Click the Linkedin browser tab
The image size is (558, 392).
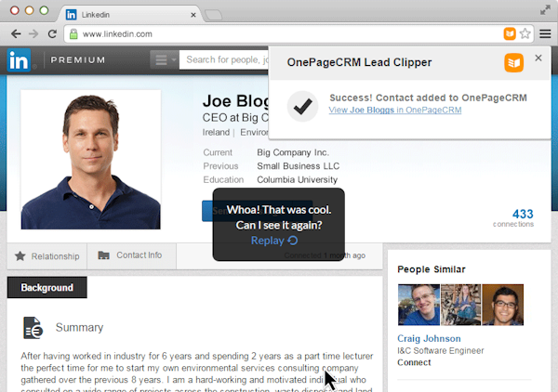130,15
